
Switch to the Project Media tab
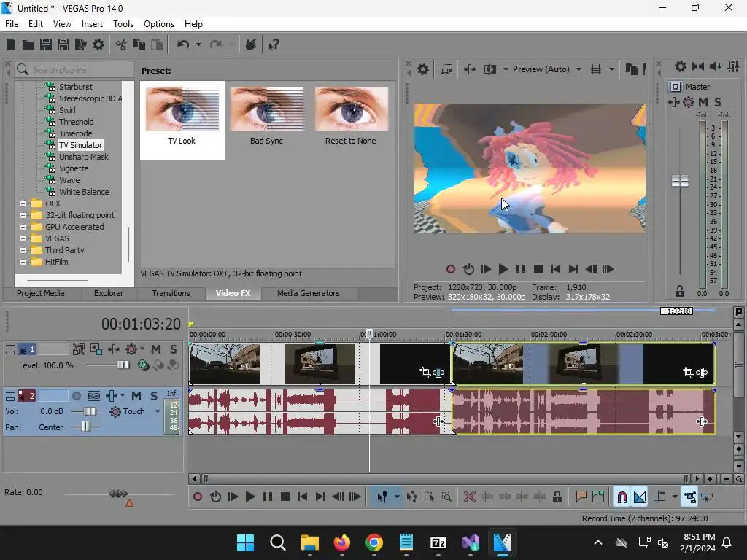point(41,293)
